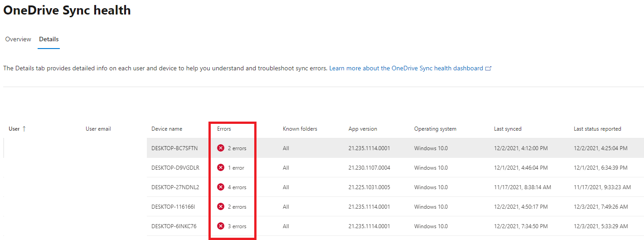Image resolution: width=644 pixels, height=240 pixels.
Task: Open the 1 error link for DESKTOP-D9VGDLR
Action: point(236,168)
